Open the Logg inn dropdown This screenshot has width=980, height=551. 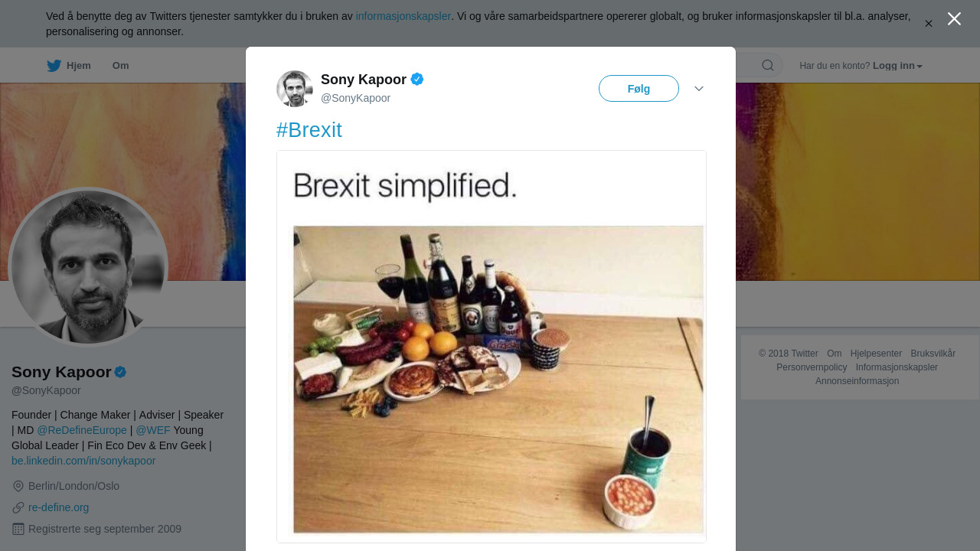tap(897, 66)
